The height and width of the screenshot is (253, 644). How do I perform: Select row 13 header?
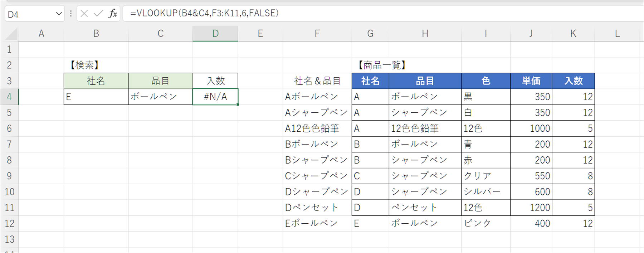click(x=9, y=239)
